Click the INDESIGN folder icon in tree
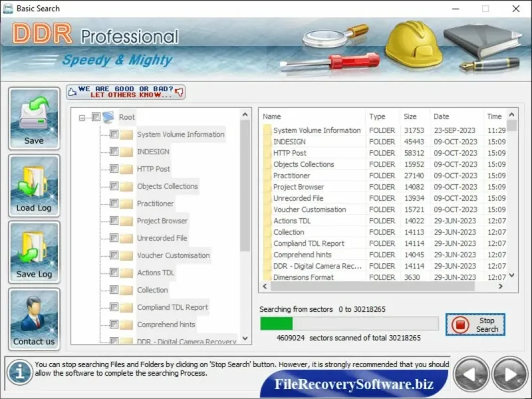 (126, 152)
